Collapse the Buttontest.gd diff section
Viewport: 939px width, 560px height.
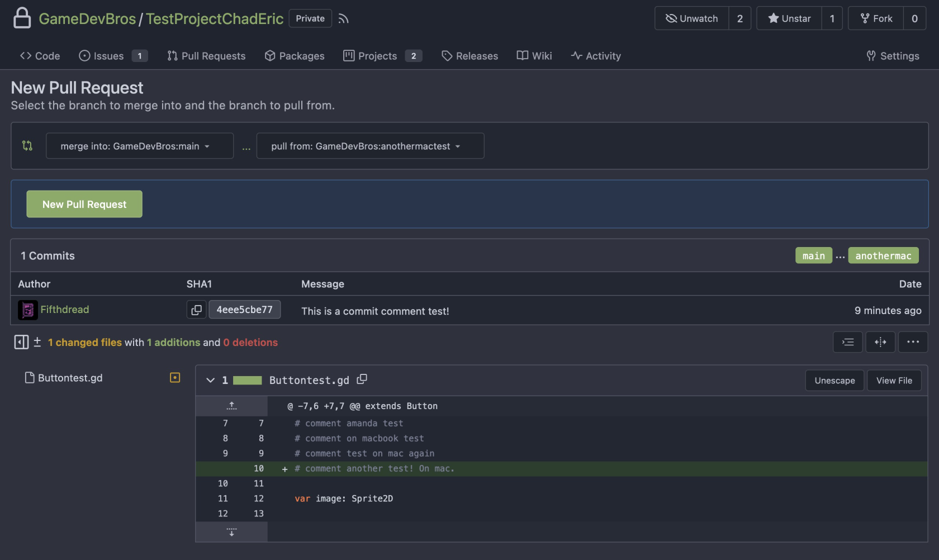pyautogui.click(x=210, y=380)
